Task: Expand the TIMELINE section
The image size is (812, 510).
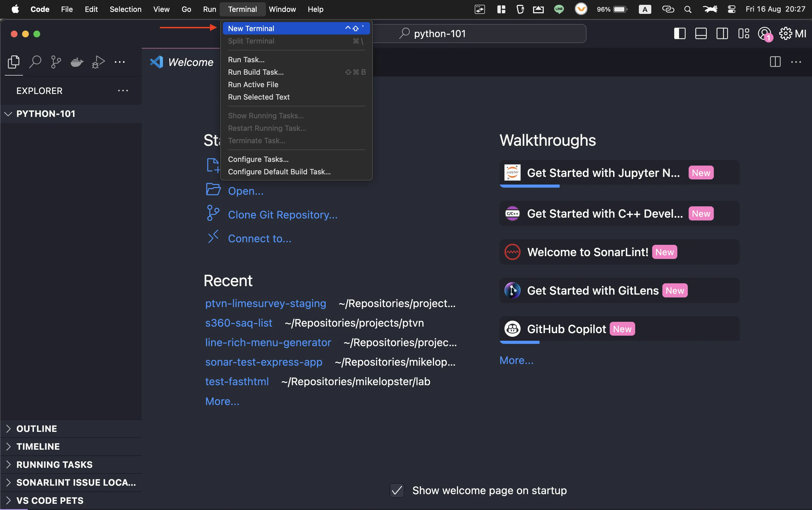Action: coord(71,447)
